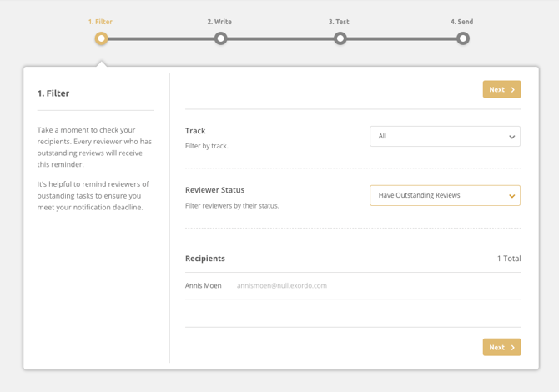Click the Track dropdown chevron arrow
Screen dimensions: 559x392
coord(511,137)
